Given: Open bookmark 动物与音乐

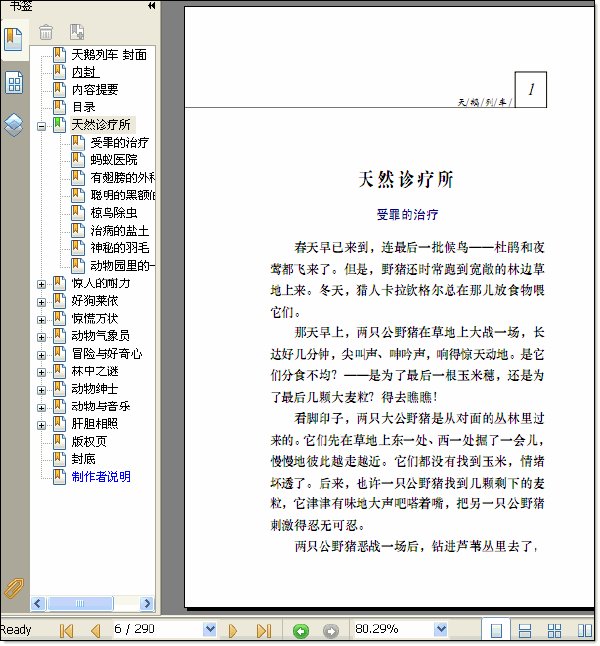Looking at the screenshot, I should (101, 406).
